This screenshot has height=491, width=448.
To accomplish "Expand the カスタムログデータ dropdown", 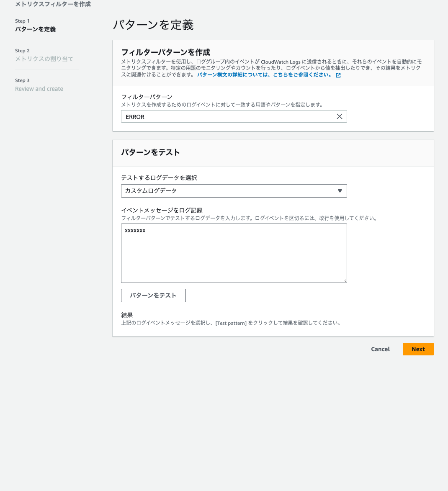I will point(234,191).
